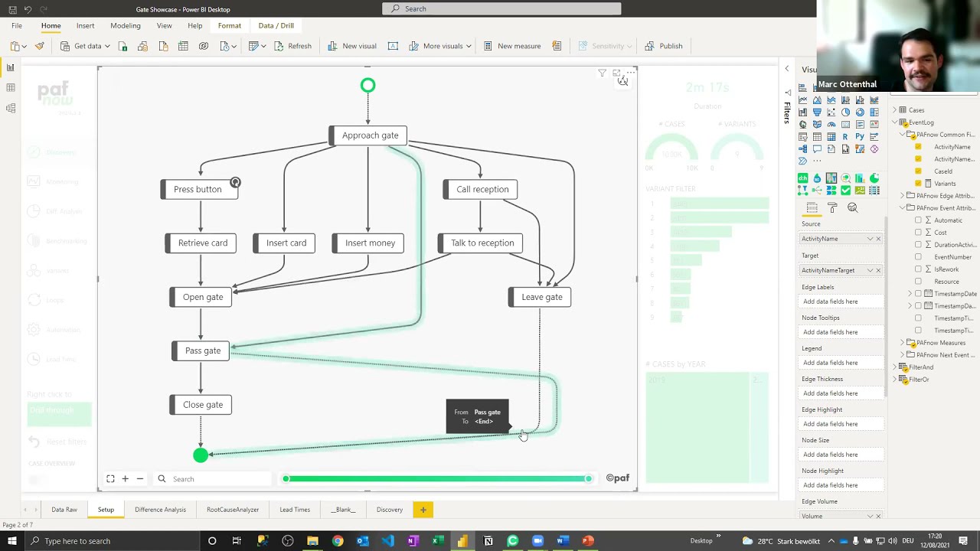Click the Format painter icon
The image size is (980, 551).
pyautogui.click(x=40, y=46)
